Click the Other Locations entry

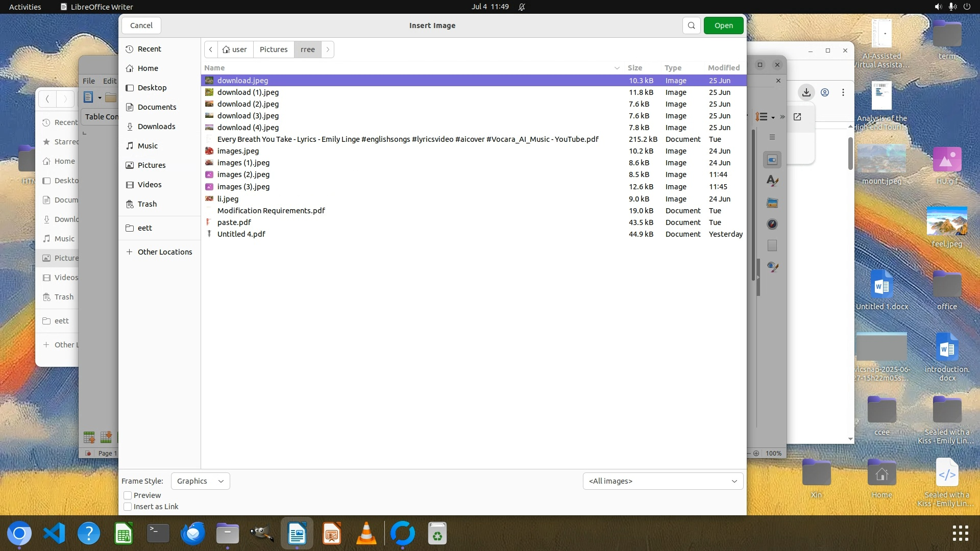point(164,252)
